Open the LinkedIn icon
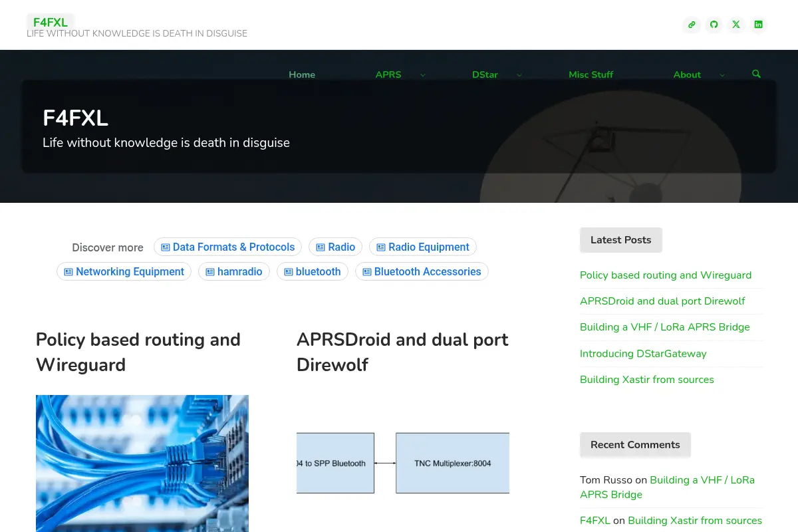 (x=758, y=25)
